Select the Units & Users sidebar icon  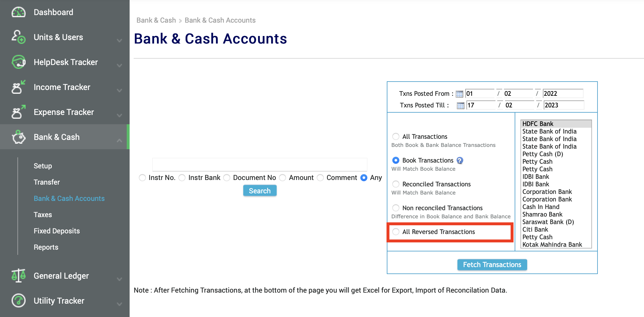point(18,37)
